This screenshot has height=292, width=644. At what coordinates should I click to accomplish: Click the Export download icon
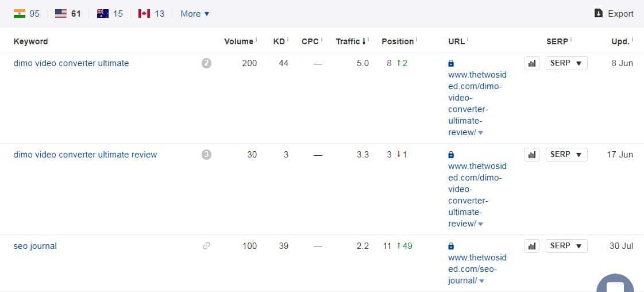[x=599, y=13]
